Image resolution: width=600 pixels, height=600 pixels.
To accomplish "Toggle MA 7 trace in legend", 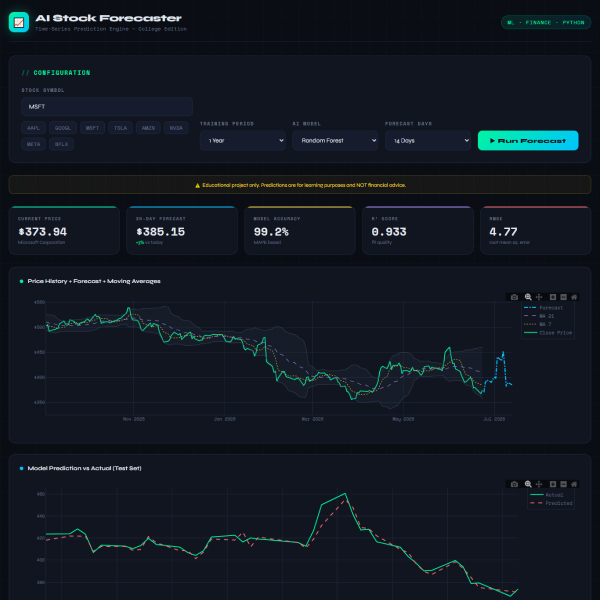I will point(548,324).
